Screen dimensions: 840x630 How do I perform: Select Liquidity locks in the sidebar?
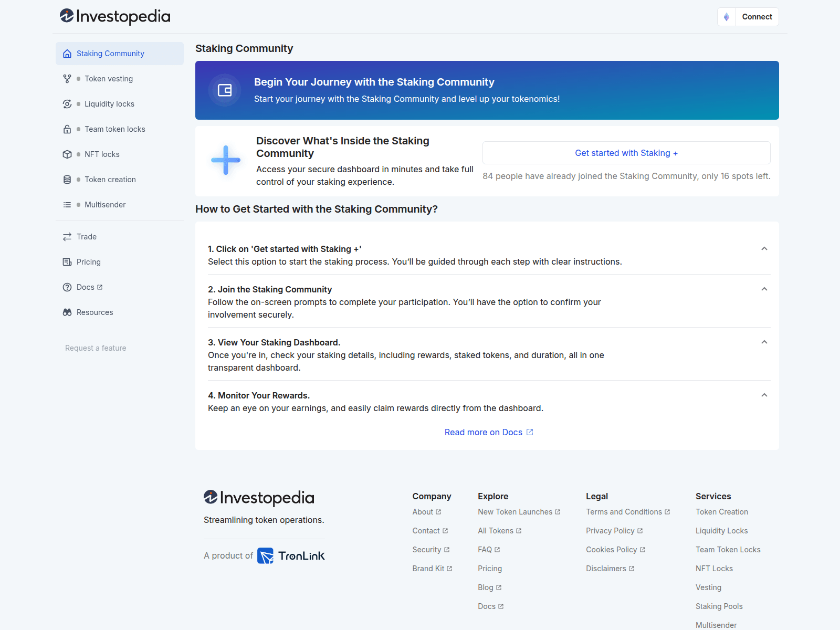[120, 104]
